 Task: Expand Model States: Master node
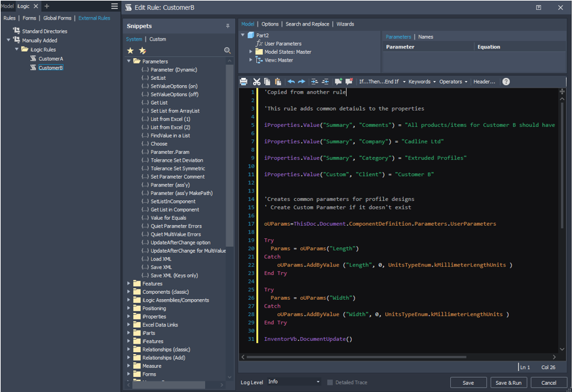pyautogui.click(x=250, y=52)
